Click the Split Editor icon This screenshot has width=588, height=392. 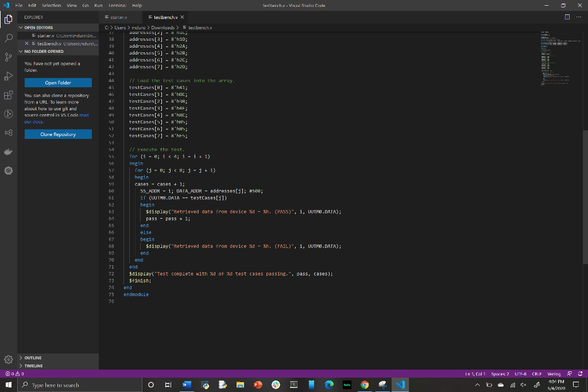point(567,17)
